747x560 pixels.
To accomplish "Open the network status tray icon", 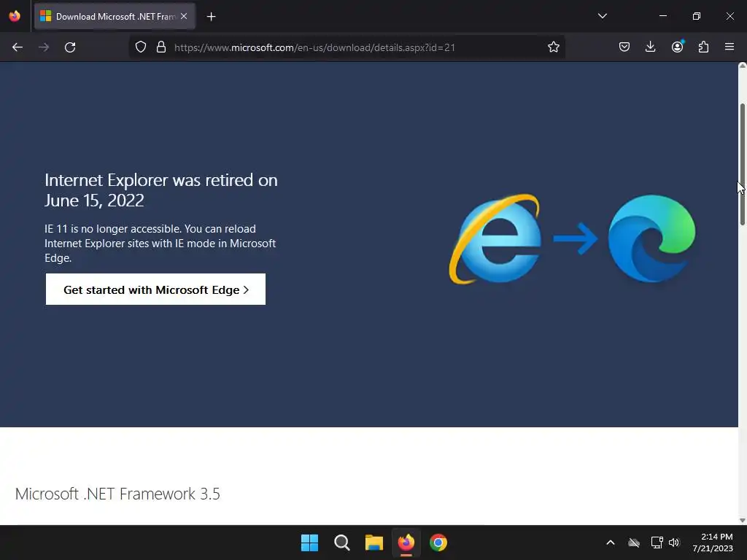I will (x=657, y=542).
